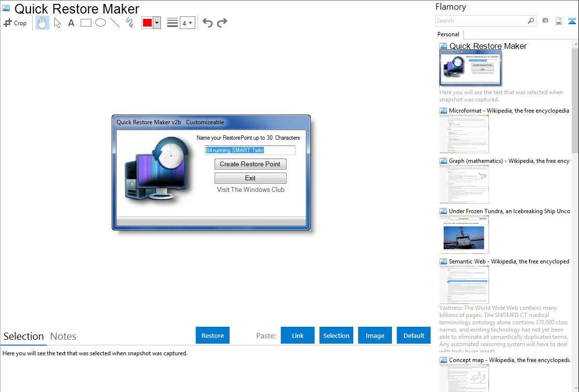Activate the hand pan tool
The image size is (579, 392).
click(x=43, y=23)
